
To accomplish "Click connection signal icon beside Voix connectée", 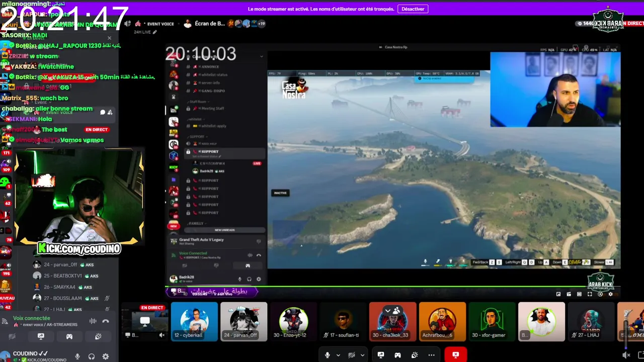I will pyautogui.click(x=5, y=321).
